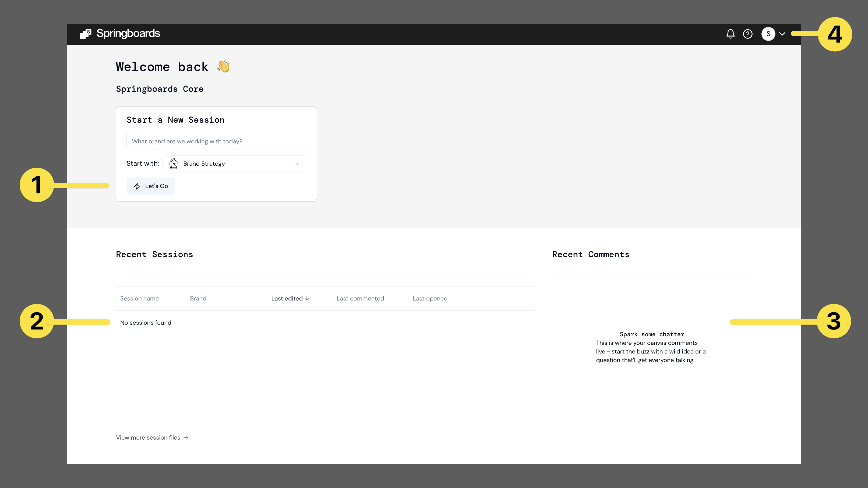Click the brand name input field
Viewport: 868px width, 488px height.
[216, 142]
